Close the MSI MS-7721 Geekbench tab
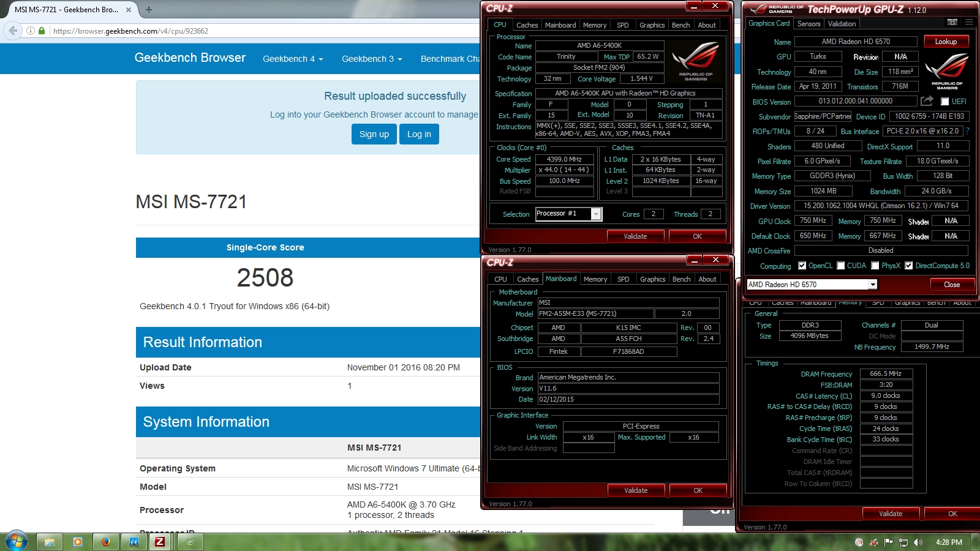The width and height of the screenshot is (980, 551). pos(129,10)
